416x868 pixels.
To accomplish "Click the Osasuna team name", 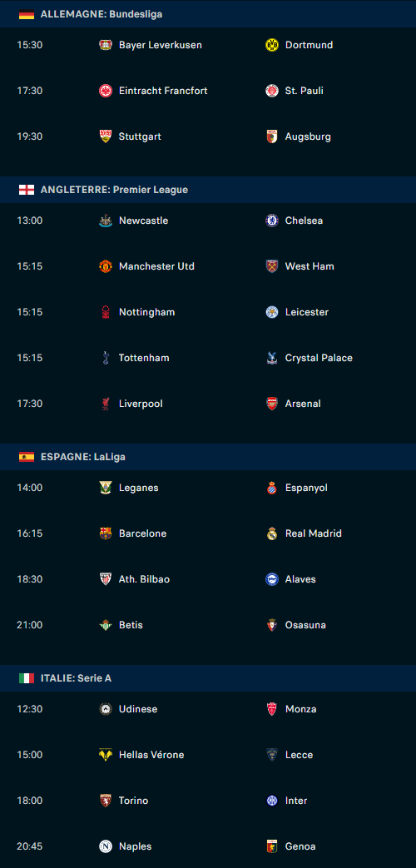I will point(305,625).
